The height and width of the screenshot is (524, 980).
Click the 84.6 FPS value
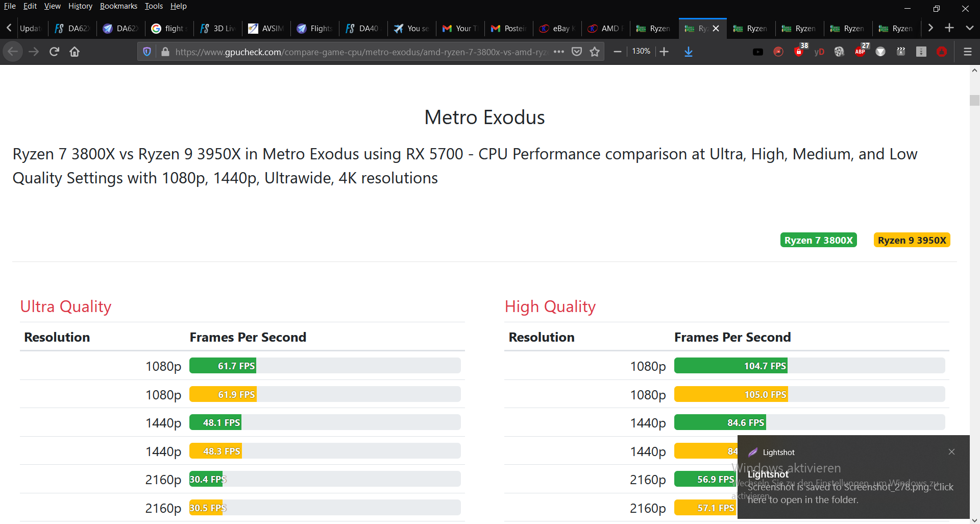746,422
